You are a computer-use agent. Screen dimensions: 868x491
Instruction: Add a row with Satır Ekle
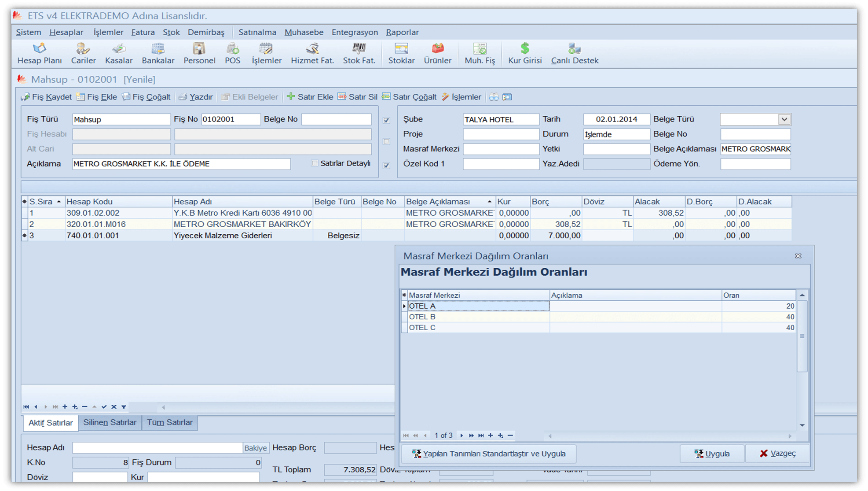tap(310, 97)
